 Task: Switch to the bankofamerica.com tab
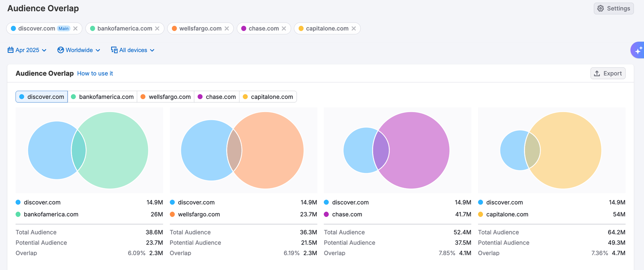coord(102,97)
